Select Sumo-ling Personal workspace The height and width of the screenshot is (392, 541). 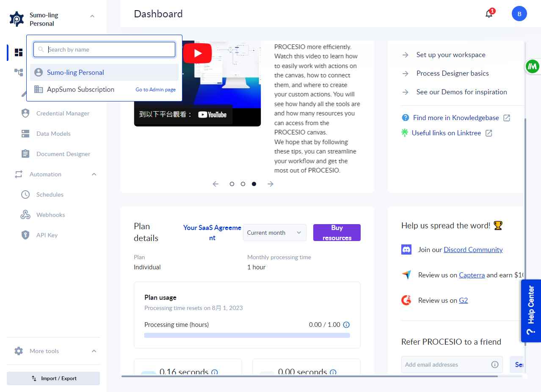click(75, 72)
